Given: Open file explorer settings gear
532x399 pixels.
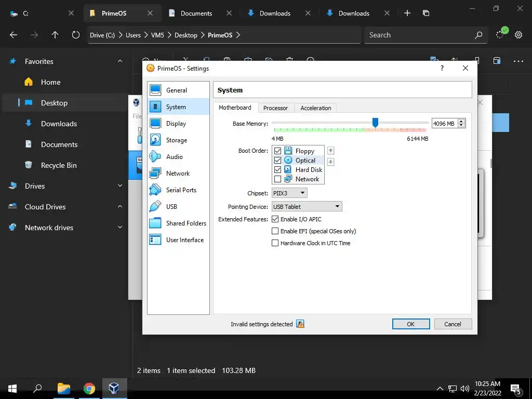Looking at the screenshot, I should click(x=518, y=35).
